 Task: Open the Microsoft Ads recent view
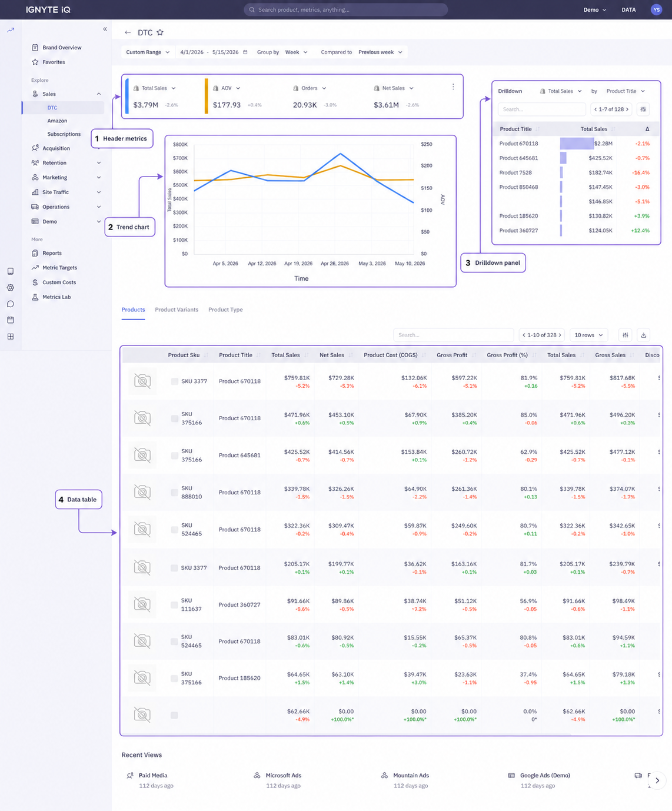(x=283, y=776)
